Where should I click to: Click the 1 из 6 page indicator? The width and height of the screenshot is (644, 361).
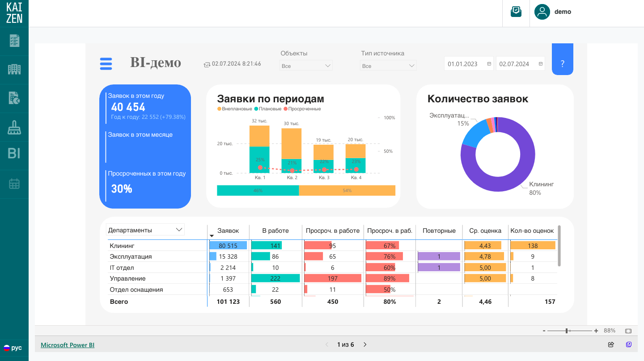click(346, 344)
